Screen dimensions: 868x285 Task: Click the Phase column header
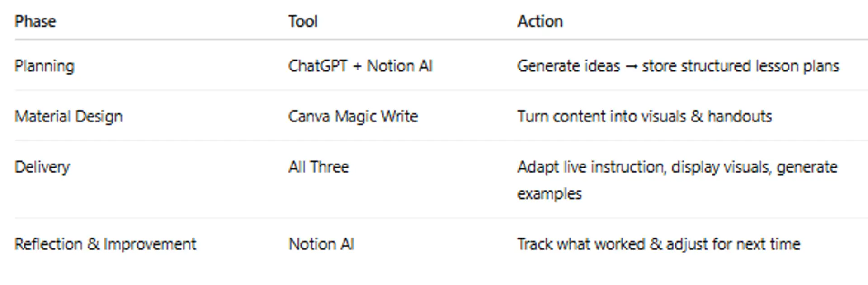click(35, 21)
